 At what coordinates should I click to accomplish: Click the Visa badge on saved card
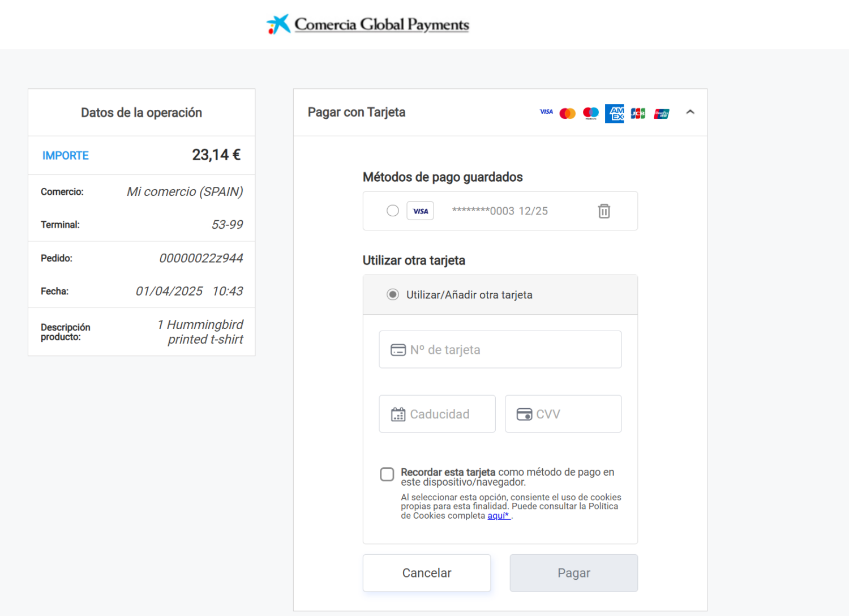(x=420, y=211)
